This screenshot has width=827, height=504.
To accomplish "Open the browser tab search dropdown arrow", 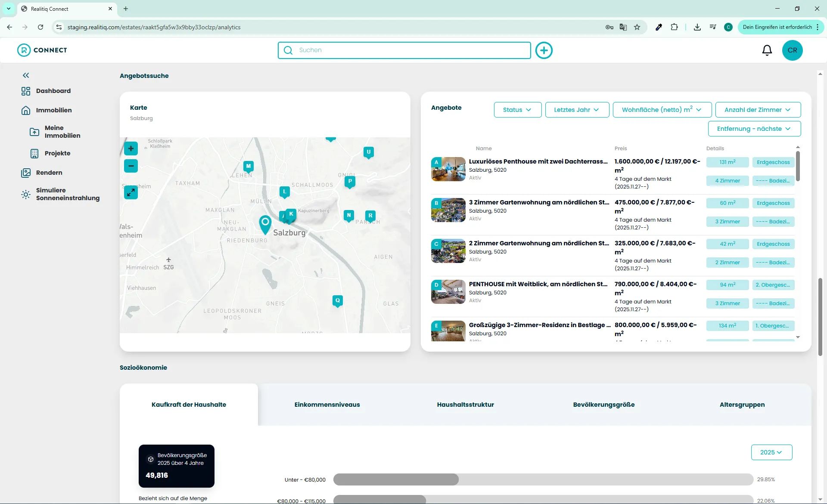I will point(9,9).
